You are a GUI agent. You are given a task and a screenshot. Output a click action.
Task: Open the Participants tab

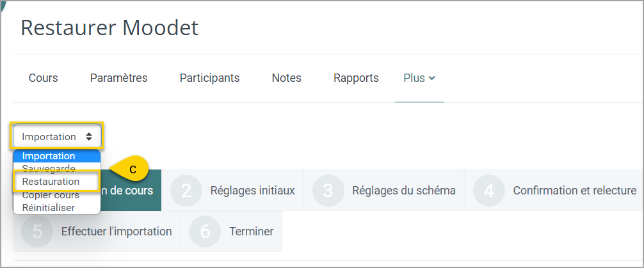point(209,78)
